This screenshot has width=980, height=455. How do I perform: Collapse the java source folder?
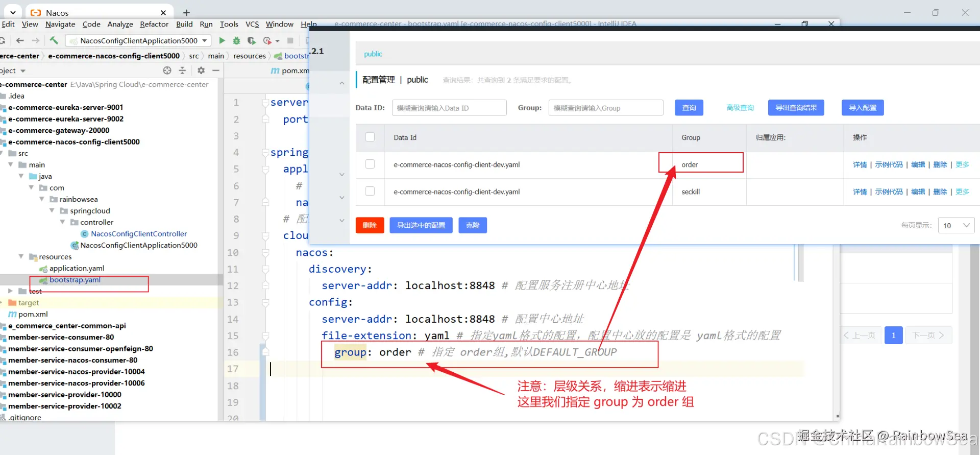click(x=21, y=176)
